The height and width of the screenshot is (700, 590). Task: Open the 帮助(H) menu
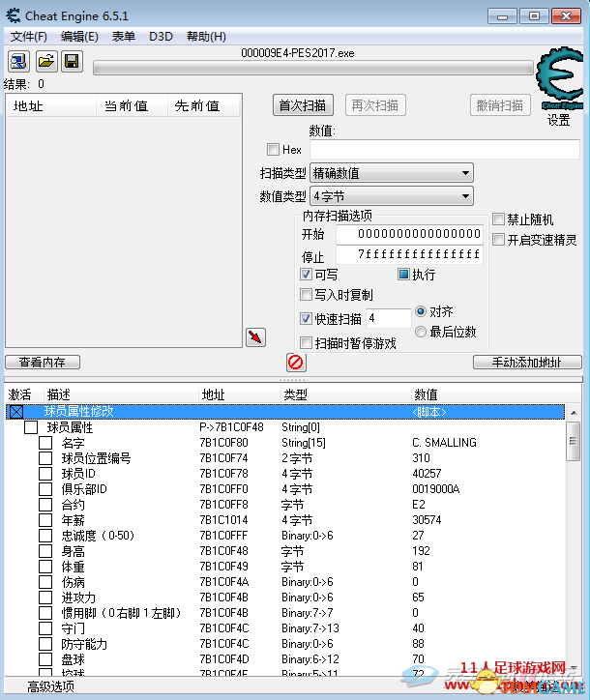pyautogui.click(x=206, y=37)
